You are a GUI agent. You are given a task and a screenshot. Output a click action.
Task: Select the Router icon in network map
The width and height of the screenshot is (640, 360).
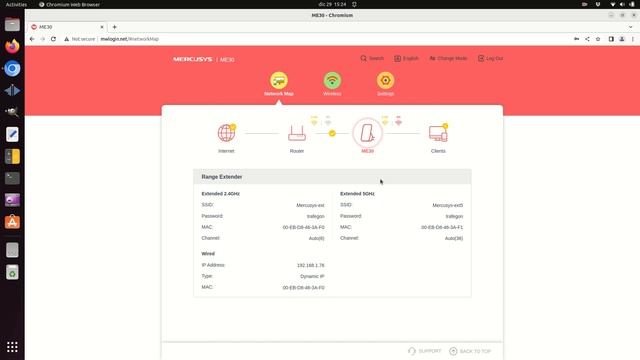[x=297, y=133]
